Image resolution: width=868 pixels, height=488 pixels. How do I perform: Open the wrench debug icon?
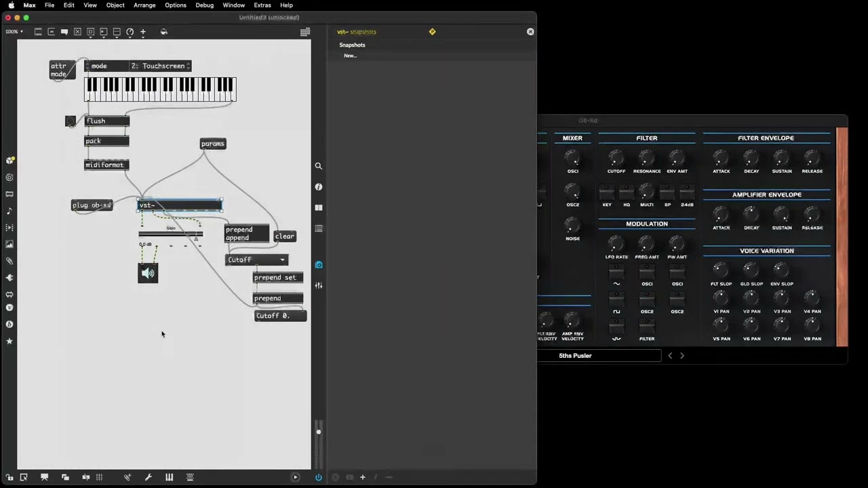pos(148,477)
